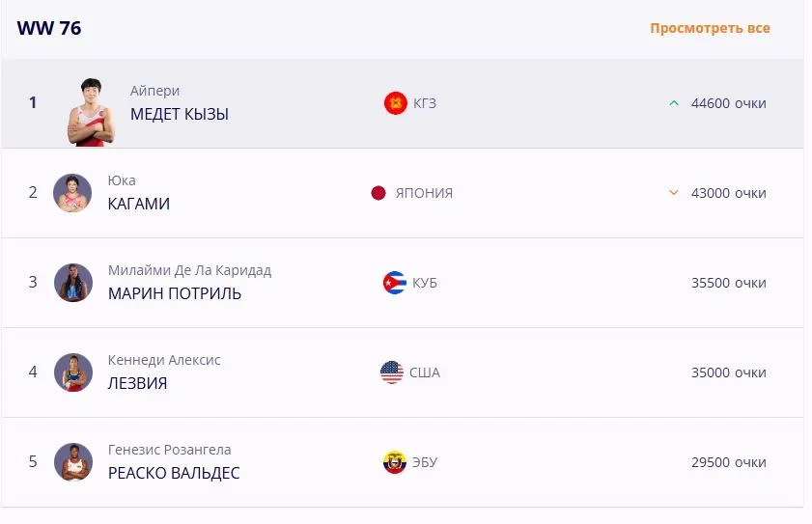Open Айпери Медет Кызы's athlete photo
This screenshot has height=524, width=812.
91,110
